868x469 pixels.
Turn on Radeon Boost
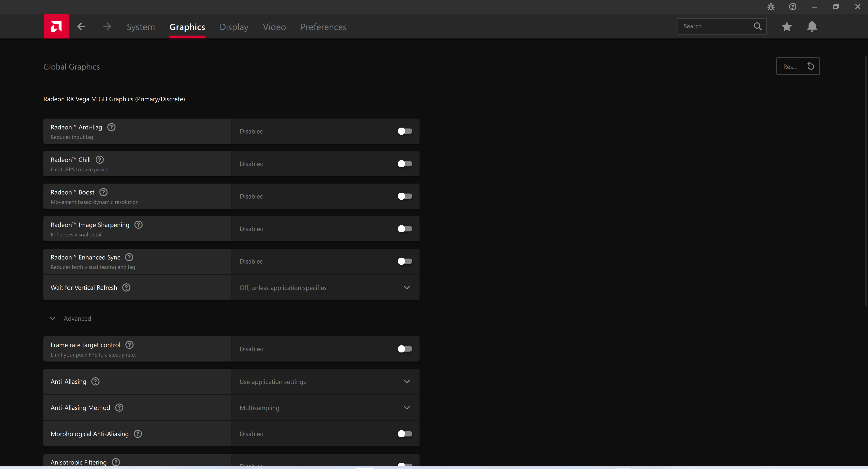(405, 196)
